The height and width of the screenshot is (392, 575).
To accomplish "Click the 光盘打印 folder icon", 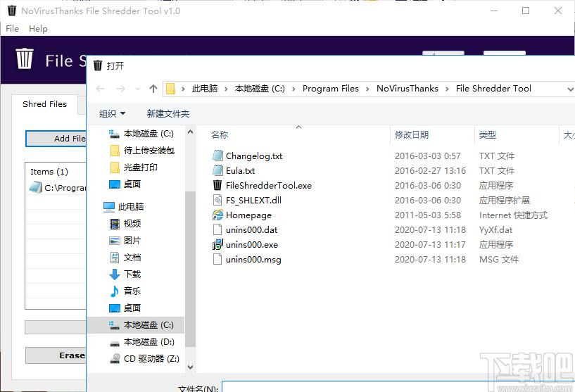I will tap(115, 167).
